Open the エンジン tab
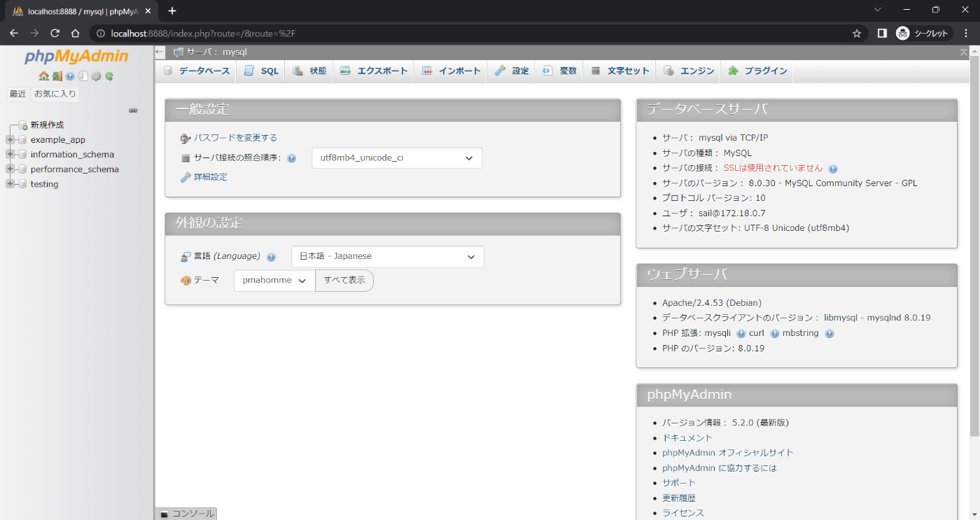980x520 pixels. click(x=689, y=71)
